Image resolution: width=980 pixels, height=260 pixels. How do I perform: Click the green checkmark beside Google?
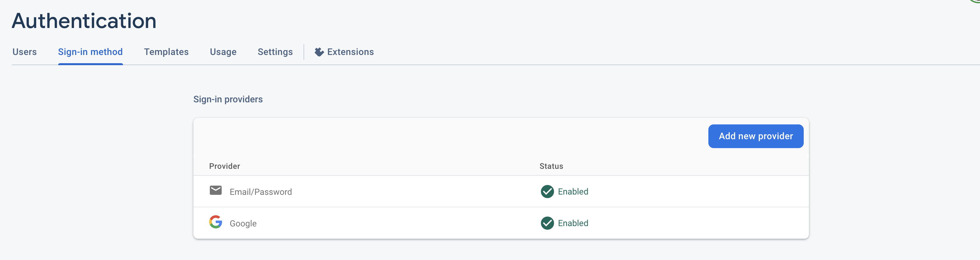point(547,223)
